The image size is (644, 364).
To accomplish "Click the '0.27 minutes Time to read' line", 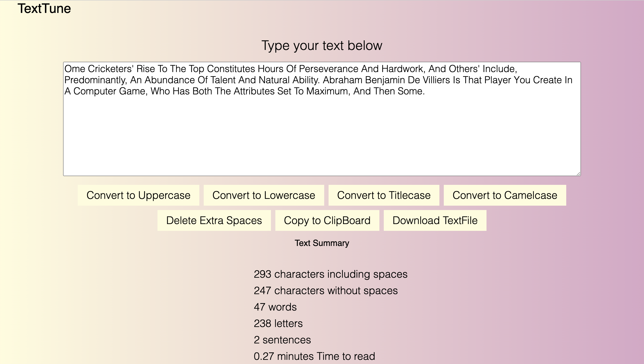I will click(314, 356).
